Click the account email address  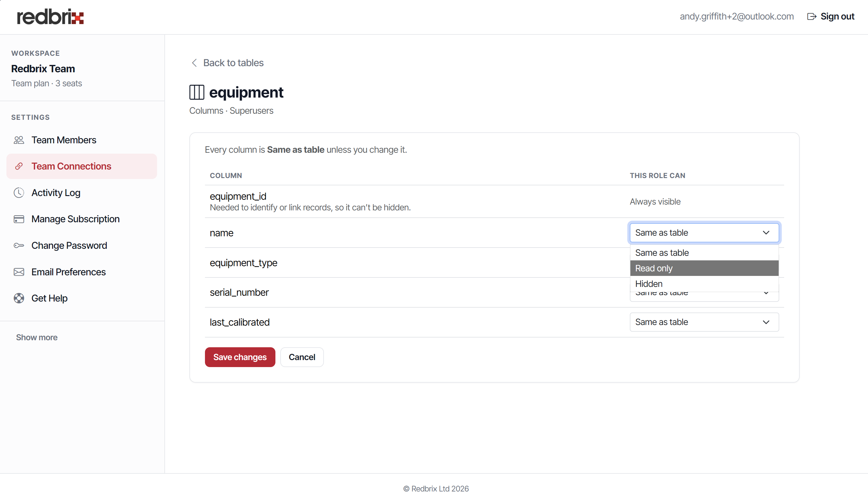pyautogui.click(x=737, y=16)
